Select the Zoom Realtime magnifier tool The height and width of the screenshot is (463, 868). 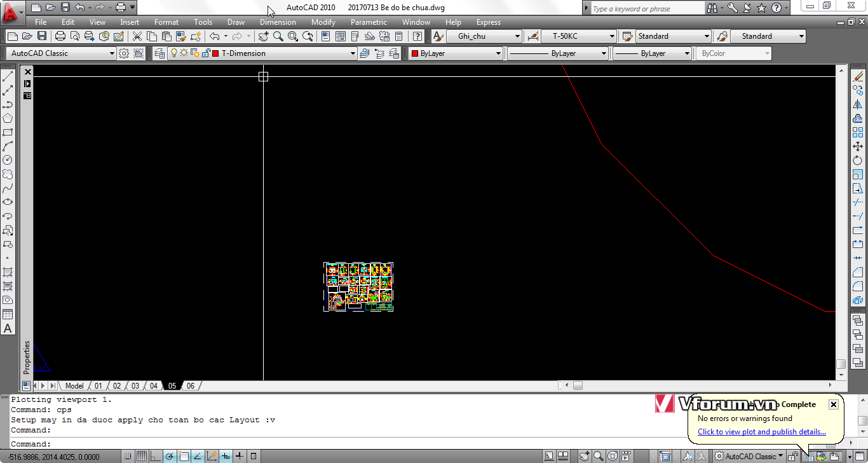(278, 36)
